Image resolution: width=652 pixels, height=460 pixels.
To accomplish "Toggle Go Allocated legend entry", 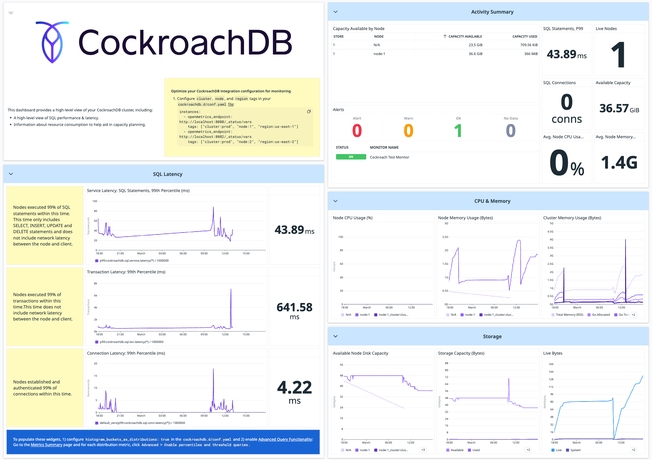I will (598, 315).
